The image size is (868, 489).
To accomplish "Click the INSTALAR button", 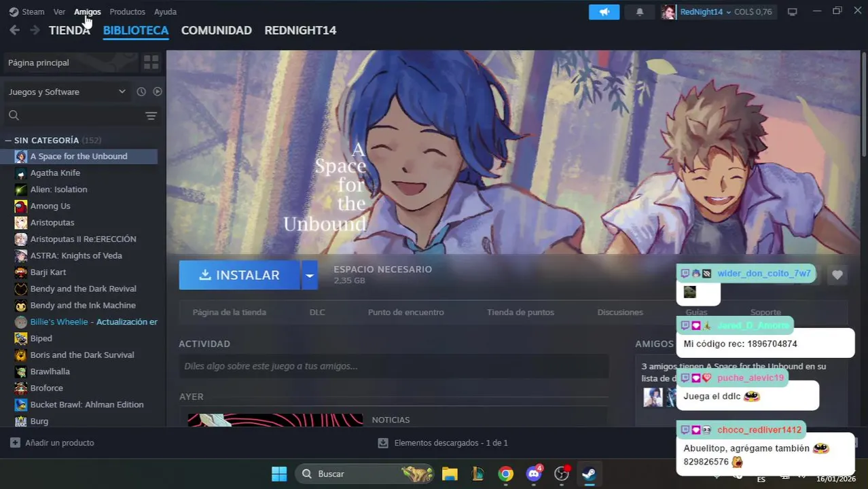I will click(239, 275).
